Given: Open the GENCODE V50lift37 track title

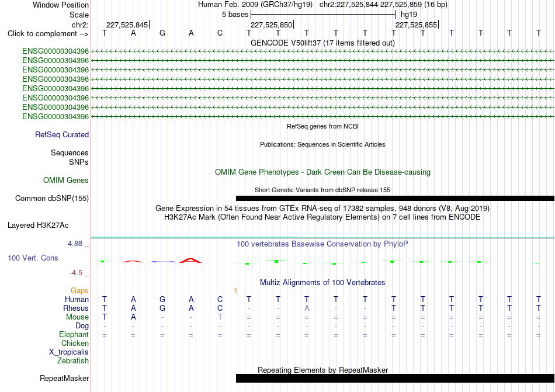Looking at the screenshot, I should click(x=322, y=43).
